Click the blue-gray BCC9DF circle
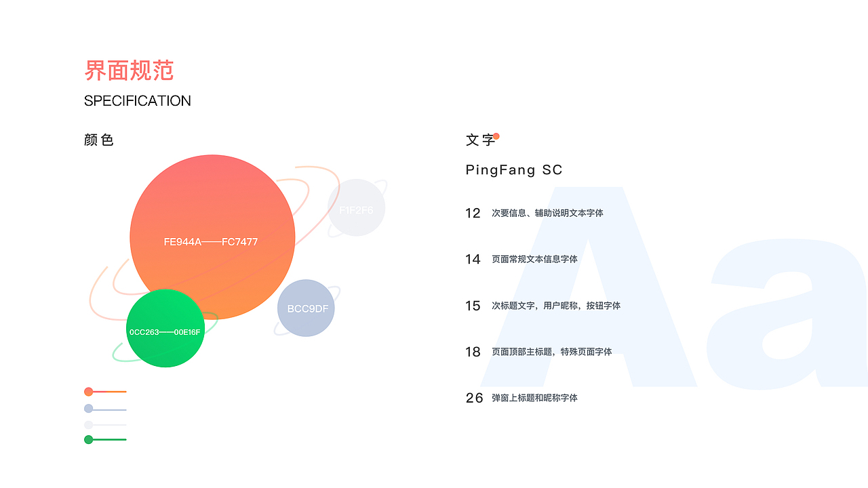 [307, 308]
